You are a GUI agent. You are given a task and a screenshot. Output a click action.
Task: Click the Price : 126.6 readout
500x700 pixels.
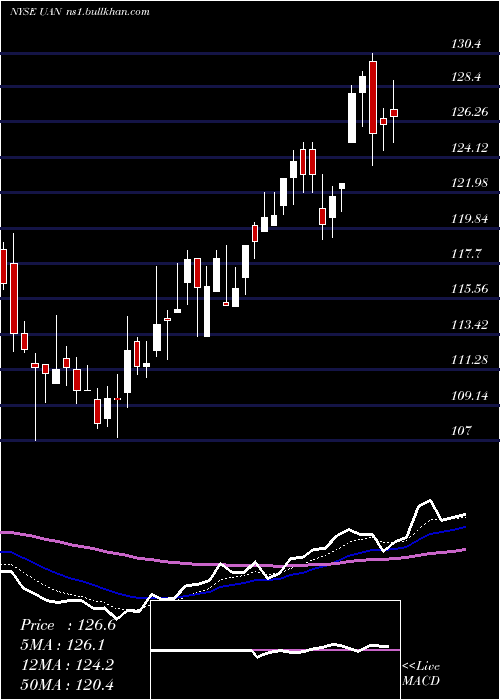coord(68,625)
